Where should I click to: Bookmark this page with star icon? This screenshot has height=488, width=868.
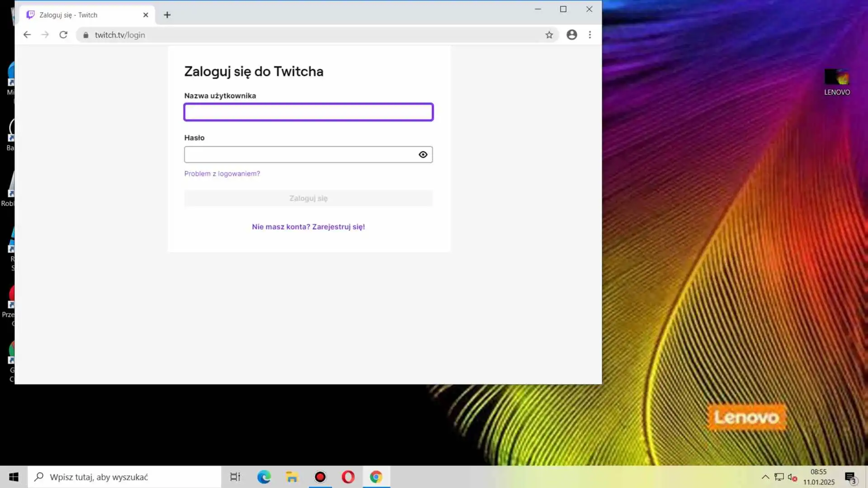point(549,35)
